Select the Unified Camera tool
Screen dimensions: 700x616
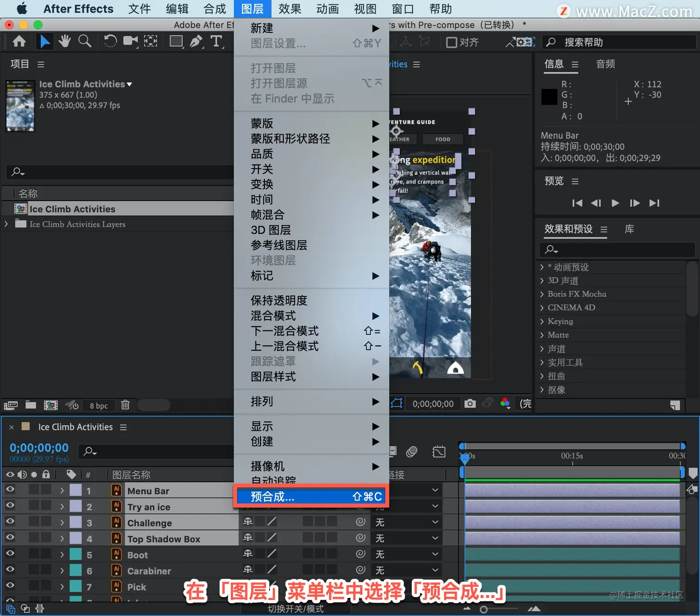click(x=131, y=42)
